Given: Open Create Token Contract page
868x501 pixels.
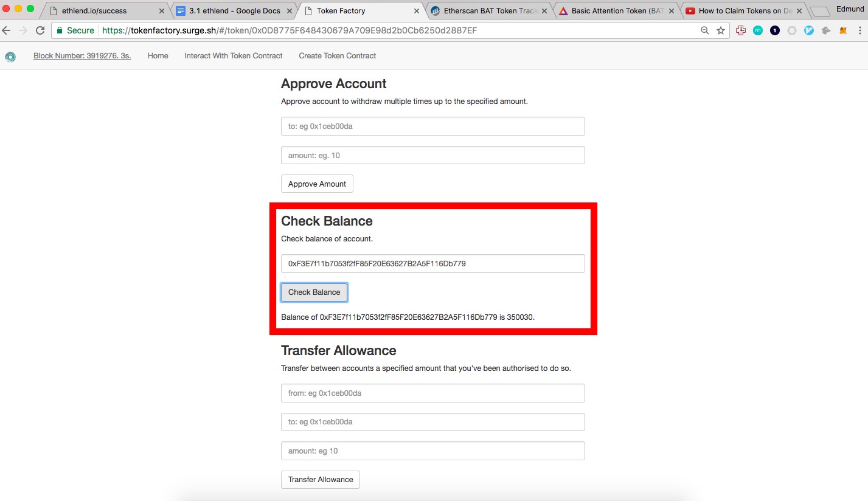Looking at the screenshot, I should click(x=338, y=55).
